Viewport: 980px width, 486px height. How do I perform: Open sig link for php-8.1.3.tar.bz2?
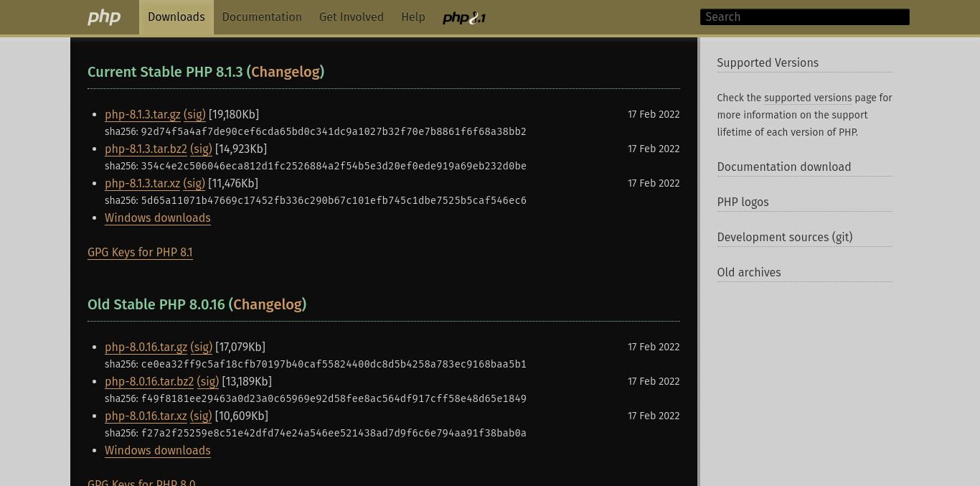[201, 149]
